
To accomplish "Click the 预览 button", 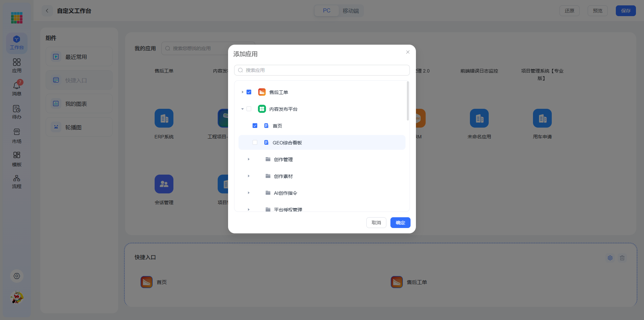I will tap(598, 11).
